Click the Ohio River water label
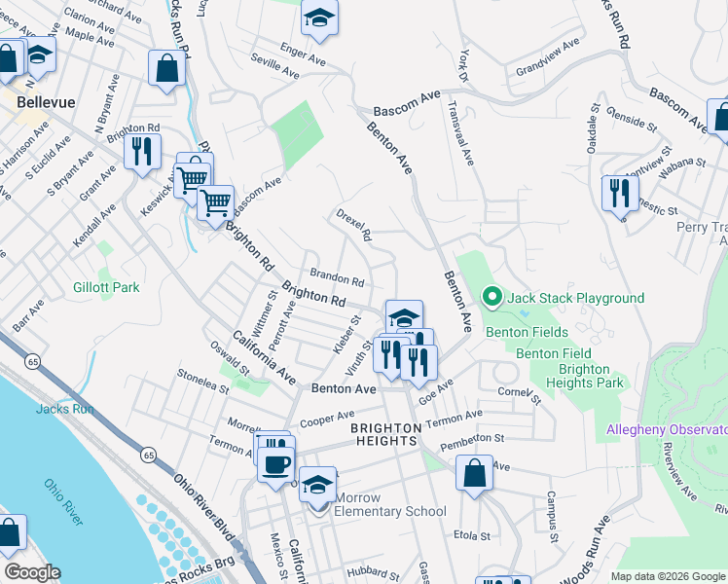This screenshot has height=584, width=728. (x=63, y=502)
